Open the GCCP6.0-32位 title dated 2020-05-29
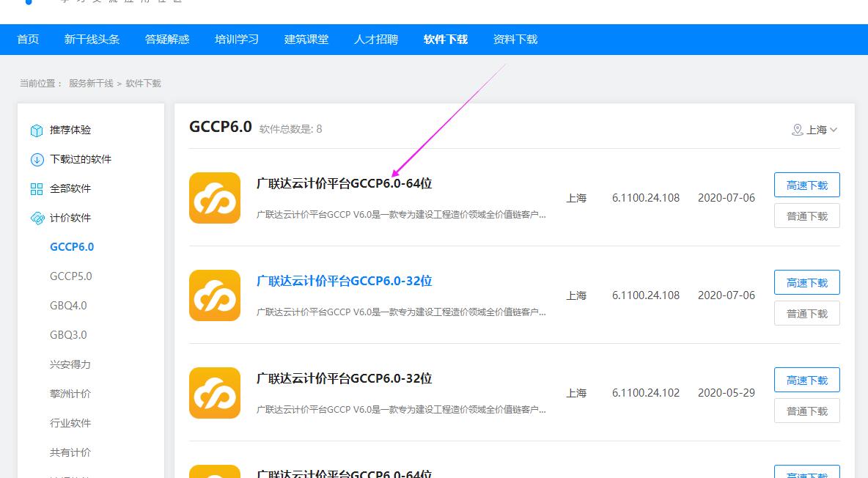The height and width of the screenshot is (478, 868). coord(344,378)
